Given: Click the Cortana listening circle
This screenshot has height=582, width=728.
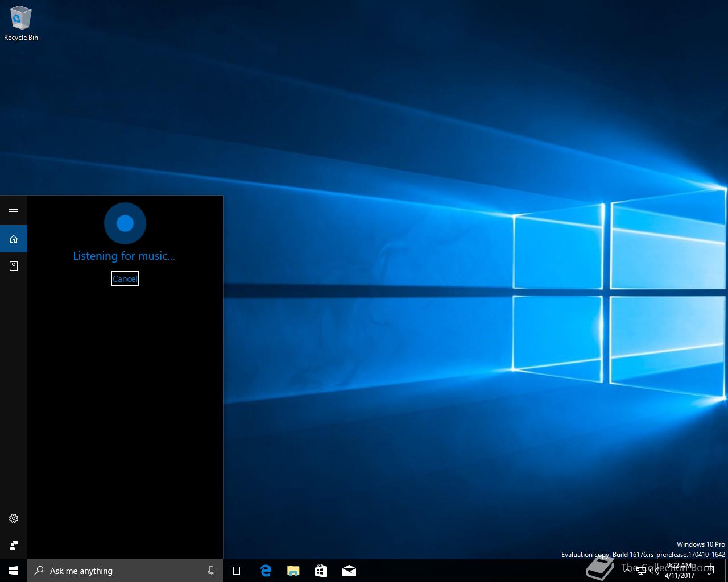Looking at the screenshot, I should click(125, 223).
